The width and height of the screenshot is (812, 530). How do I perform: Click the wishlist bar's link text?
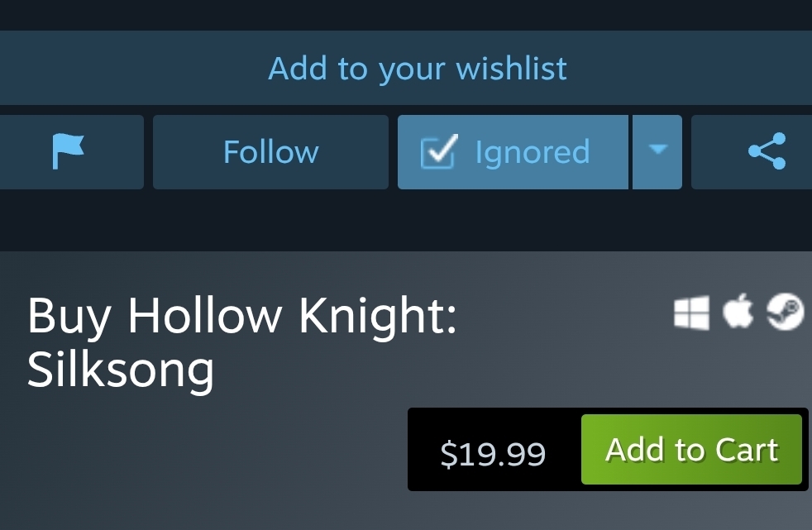pyautogui.click(x=418, y=68)
